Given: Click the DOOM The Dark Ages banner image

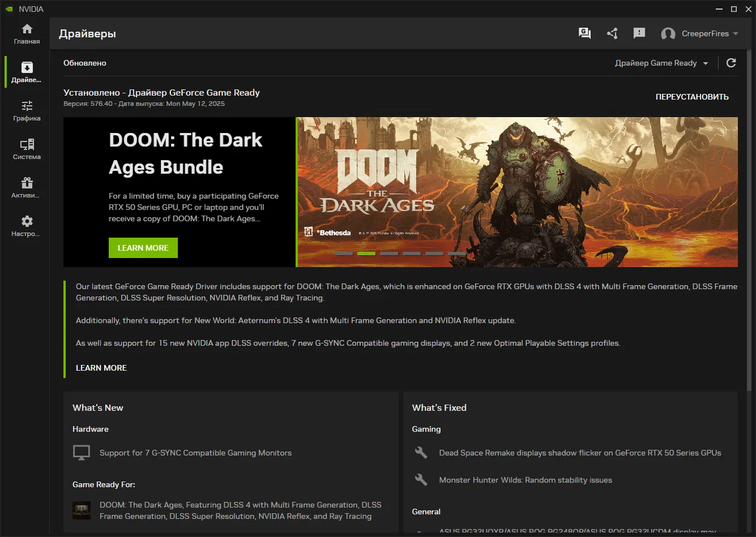Looking at the screenshot, I should tap(518, 192).
